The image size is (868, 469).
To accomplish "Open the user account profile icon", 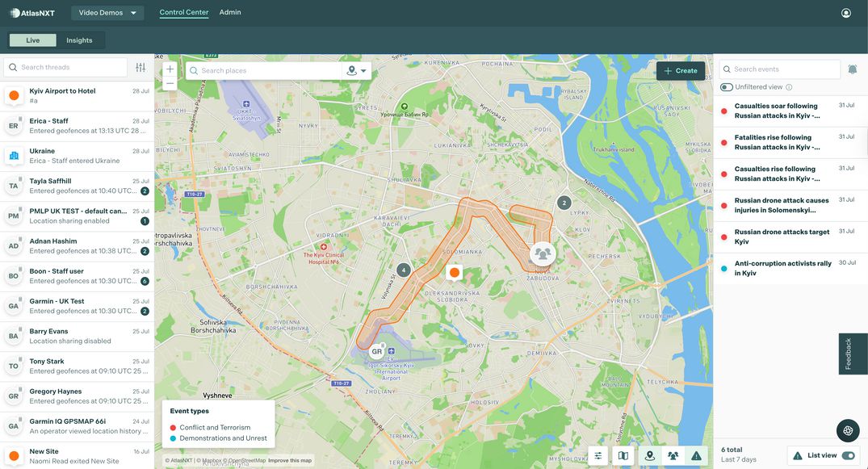I will pos(846,13).
